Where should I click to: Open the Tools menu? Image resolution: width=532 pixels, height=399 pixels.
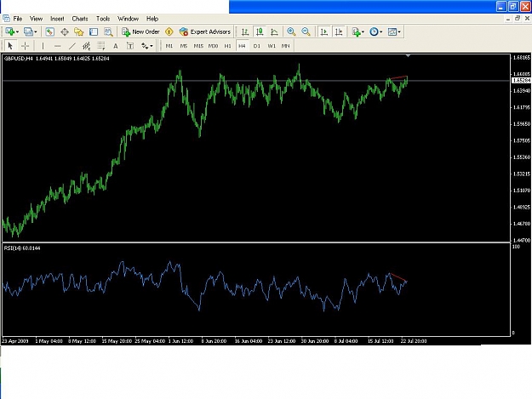pyautogui.click(x=103, y=19)
